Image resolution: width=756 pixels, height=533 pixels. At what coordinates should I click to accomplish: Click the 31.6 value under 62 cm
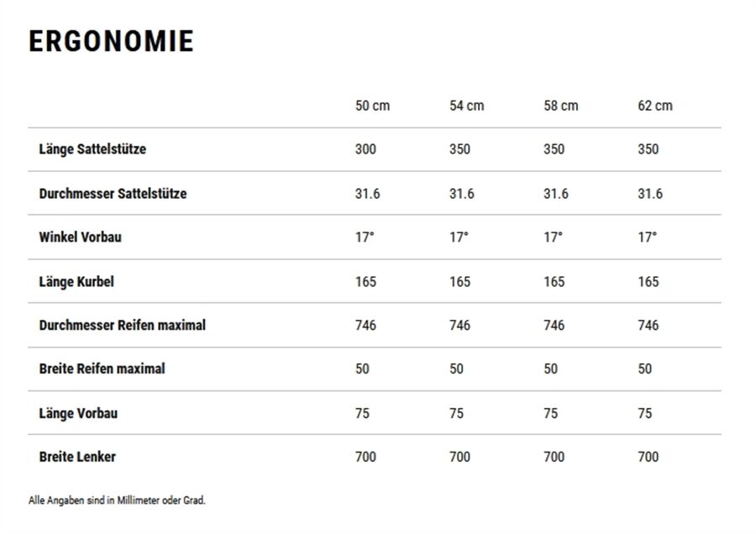coord(650,194)
